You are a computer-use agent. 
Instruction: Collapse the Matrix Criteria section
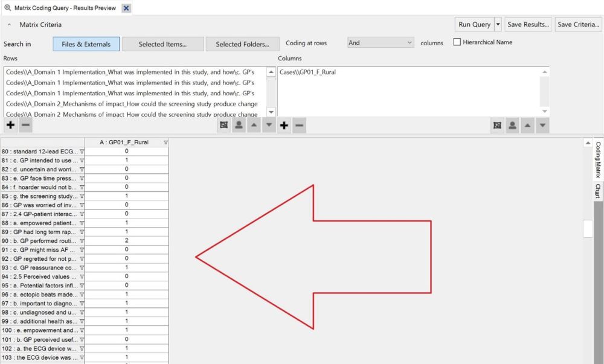[10, 25]
